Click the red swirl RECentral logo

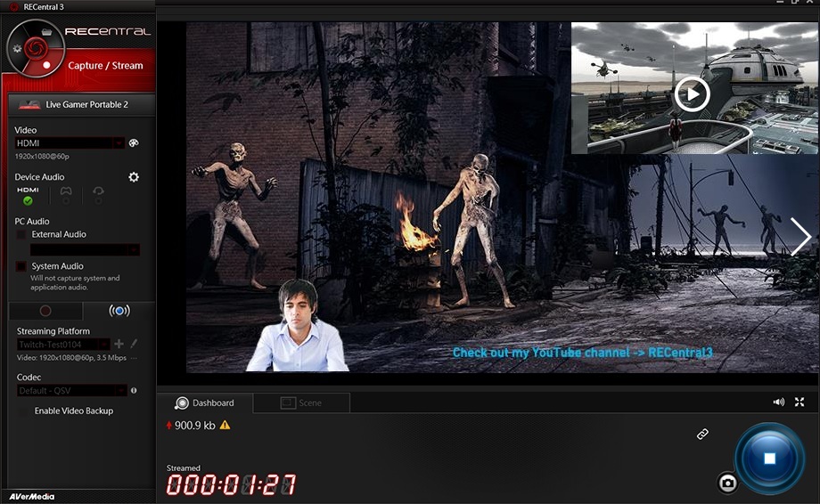[x=36, y=48]
